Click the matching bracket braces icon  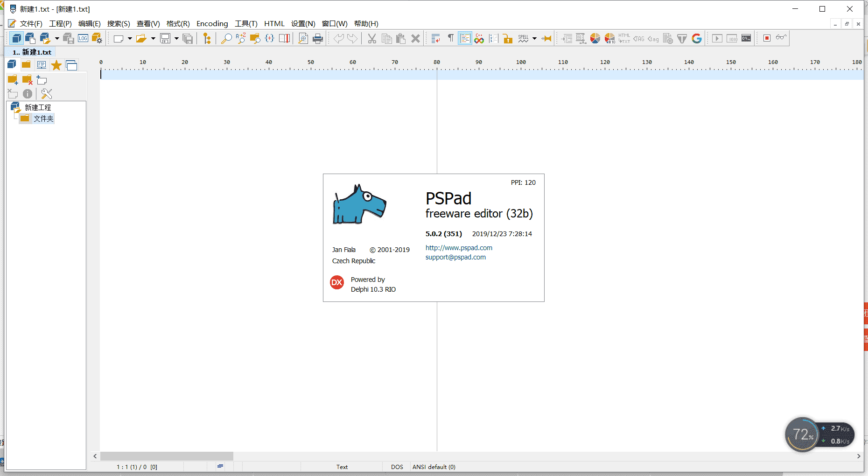coord(270,38)
